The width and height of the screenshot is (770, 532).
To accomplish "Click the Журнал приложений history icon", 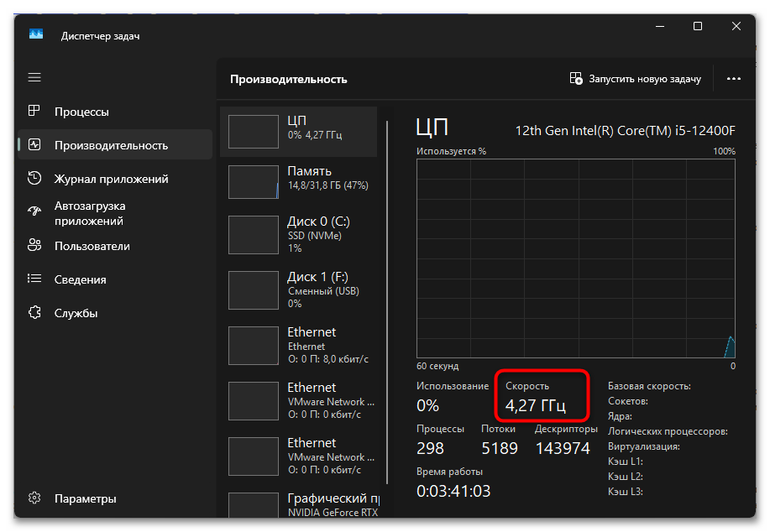I will [x=34, y=178].
